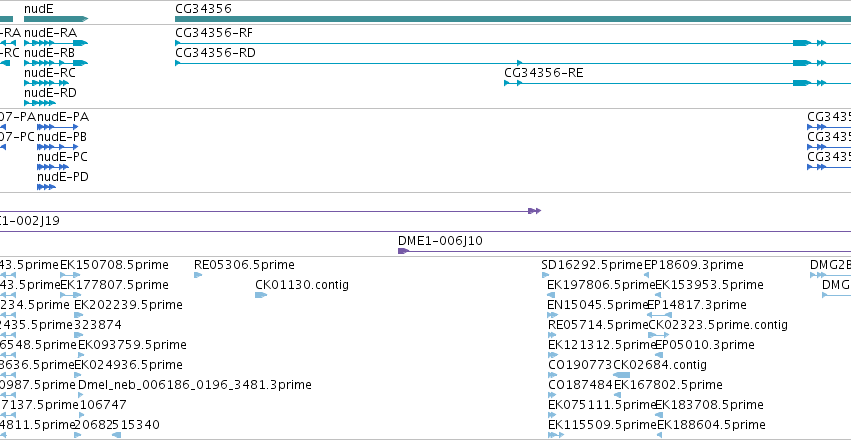Select the EK150708.5prime EST arrow

tap(70, 275)
